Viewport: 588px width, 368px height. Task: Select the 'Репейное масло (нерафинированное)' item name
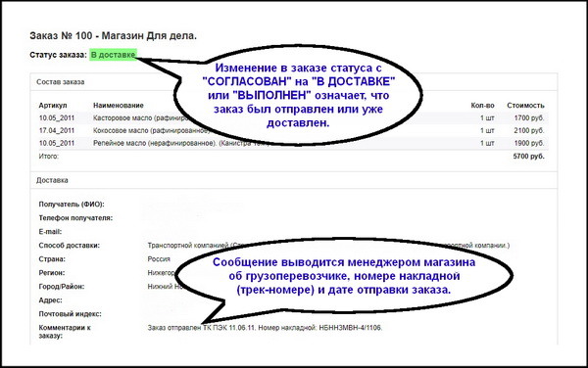tap(155, 143)
